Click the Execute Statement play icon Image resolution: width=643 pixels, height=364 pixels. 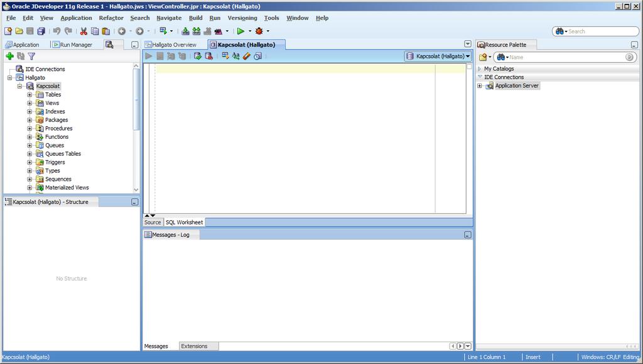pos(149,56)
